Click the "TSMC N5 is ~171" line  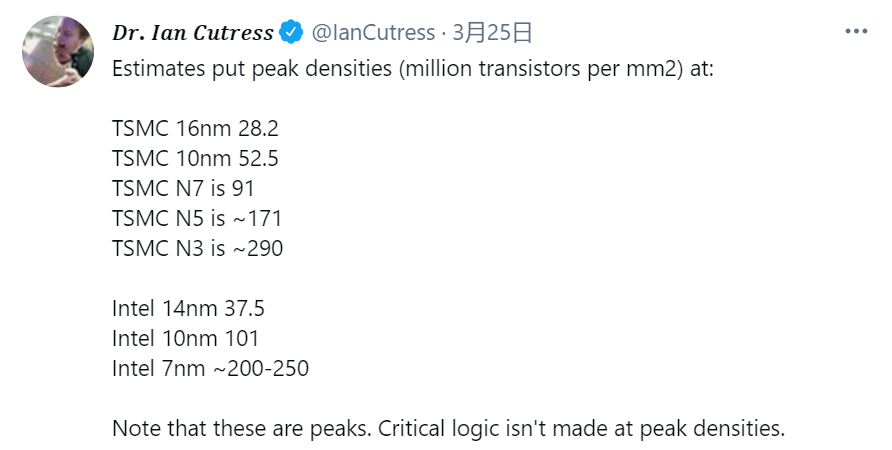pos(197,218)
